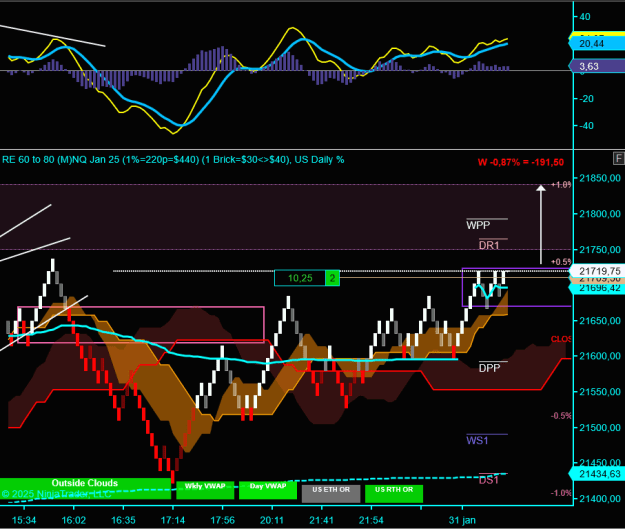Toggle the US RTH OR button
This screenshot has width=625, height=529.
pos(394,494)
